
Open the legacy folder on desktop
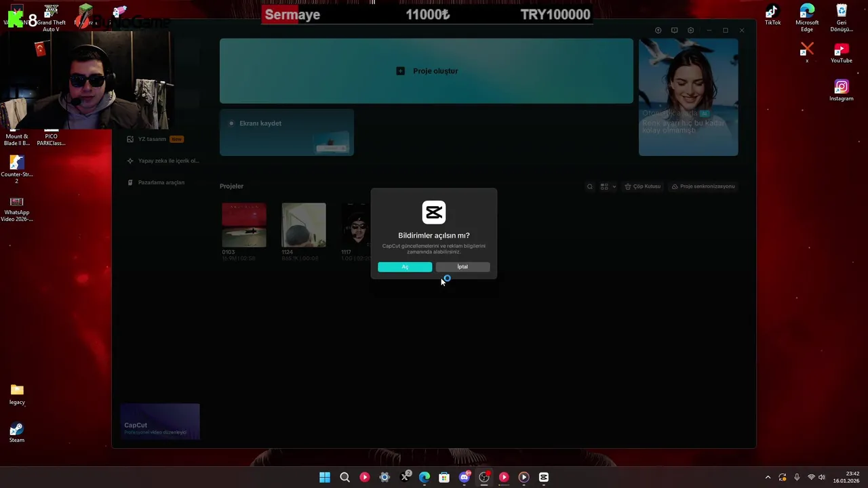(17, 394)
